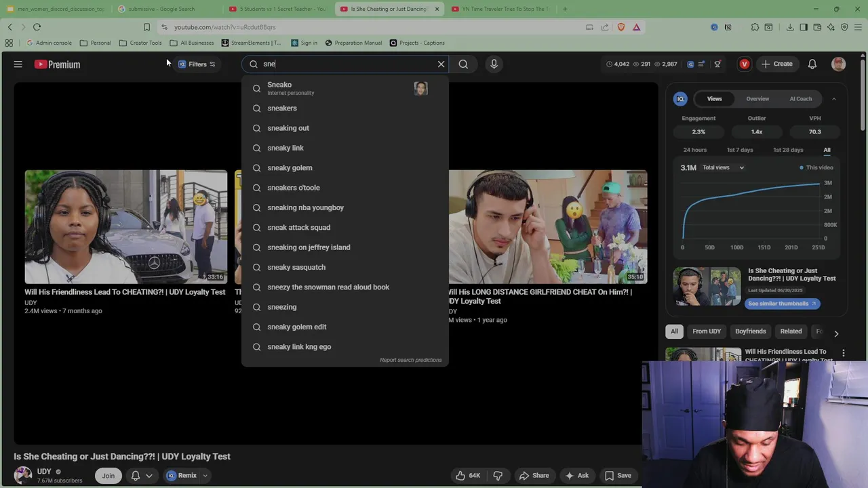Go to YouTube Premium home logo

(58, 64)
